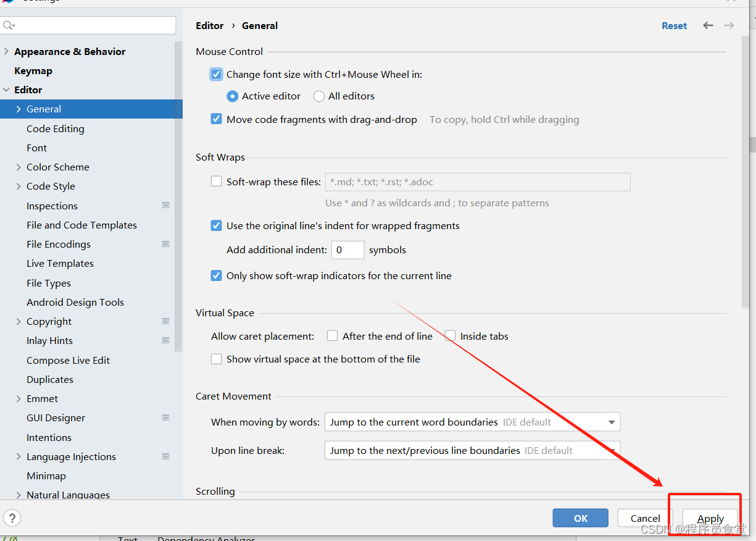
Task: Click project-level icon next to Inlay Hints
Action: (x=165, y=340)
